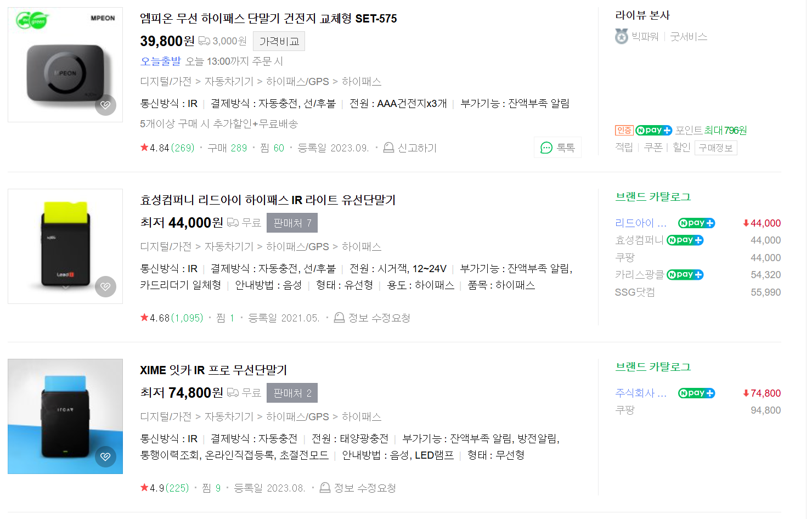Click the 라이뷰 본사 medal badge icon
Image resolution: width=812 pixels, height=519 pixels.
[621, 37]
